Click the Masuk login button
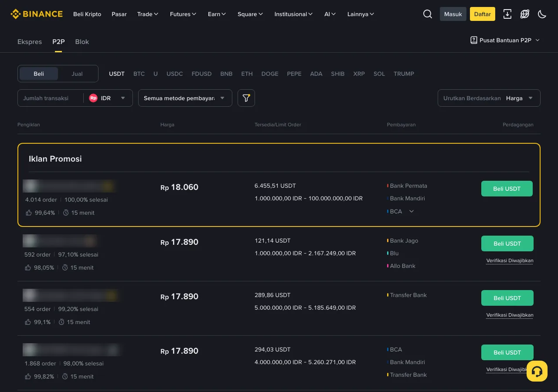558x392 pixels. 453,14
